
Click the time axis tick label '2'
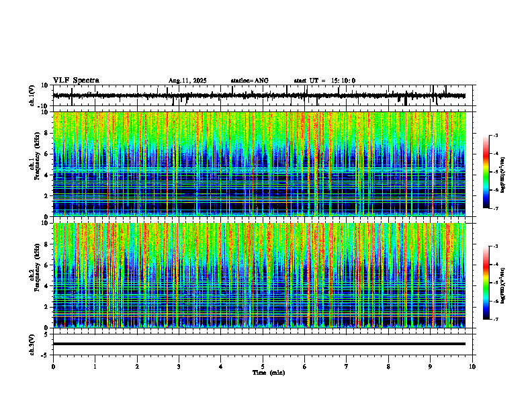137,367
